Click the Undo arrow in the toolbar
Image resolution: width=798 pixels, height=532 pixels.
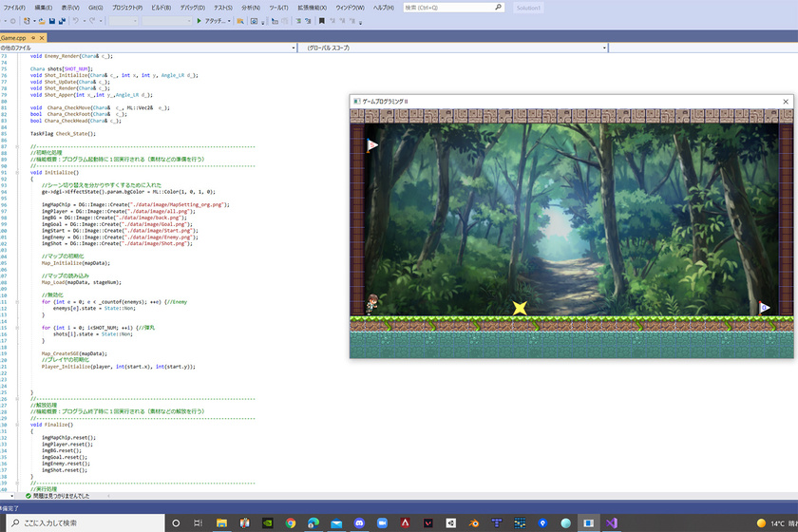click(x=75, y=21)
